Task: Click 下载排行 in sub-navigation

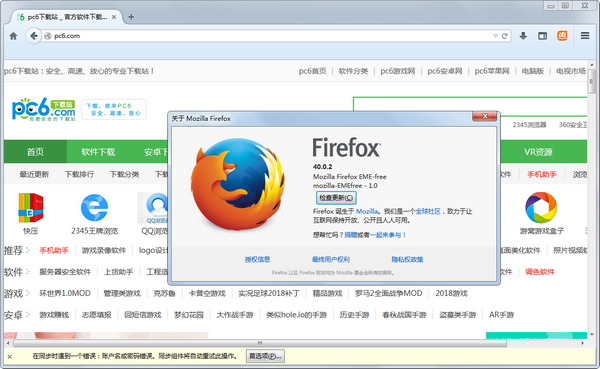Action: 79,175
